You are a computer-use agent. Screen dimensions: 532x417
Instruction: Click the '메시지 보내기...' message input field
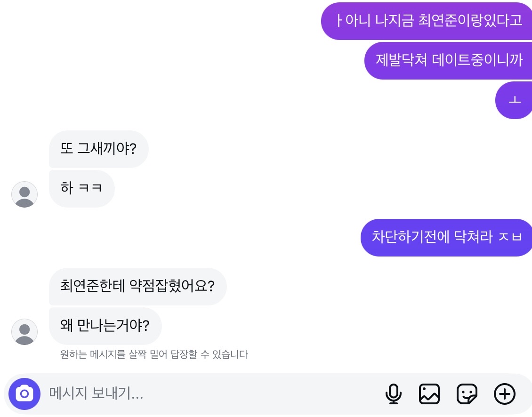pyautogui.click(x=141, y=394)
